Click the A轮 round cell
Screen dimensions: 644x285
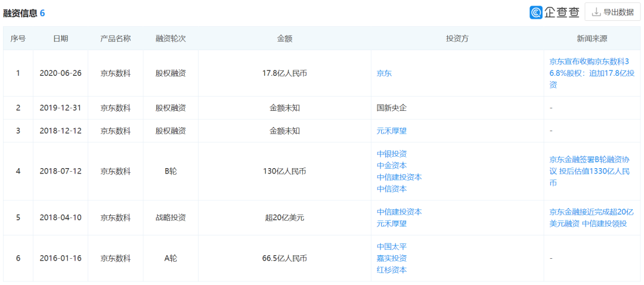171,258
